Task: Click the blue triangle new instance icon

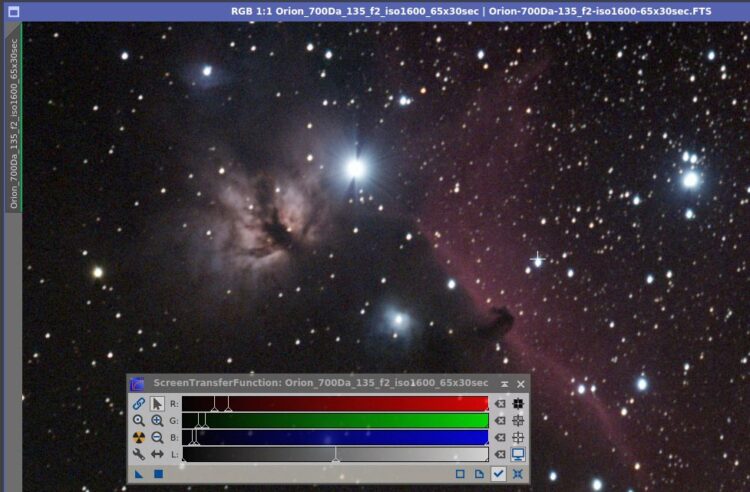Action: 139,474
